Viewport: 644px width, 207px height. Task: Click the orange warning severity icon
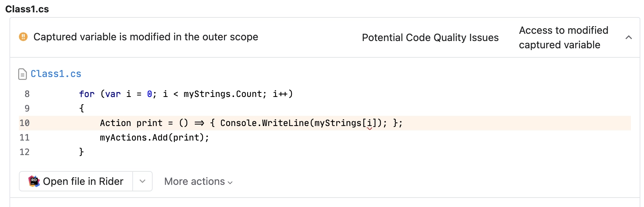[x=23, y=37]
